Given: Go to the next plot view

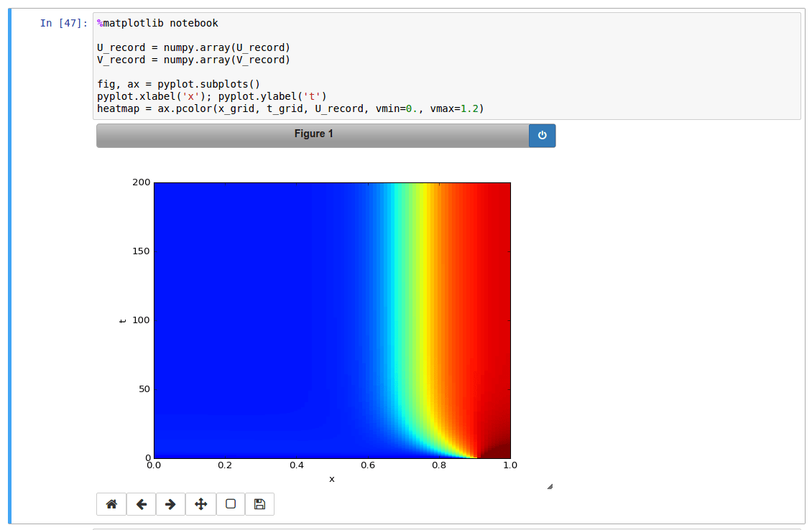Looking at the screenshot, I should tap(170, 503).
